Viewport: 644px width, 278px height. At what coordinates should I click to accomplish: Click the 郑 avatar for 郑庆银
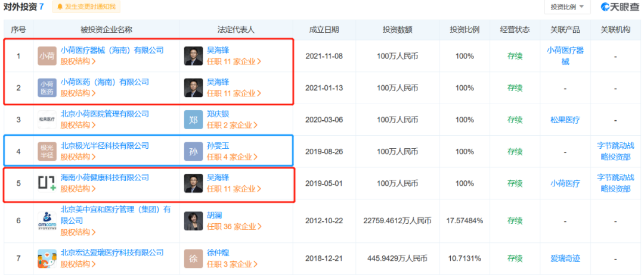[193, 120]
